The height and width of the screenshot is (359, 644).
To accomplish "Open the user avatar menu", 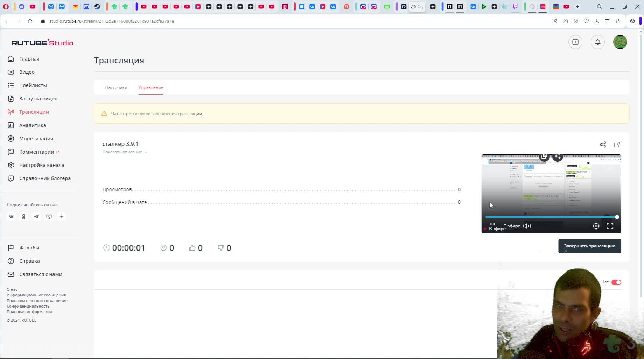I will pos(620,42).
